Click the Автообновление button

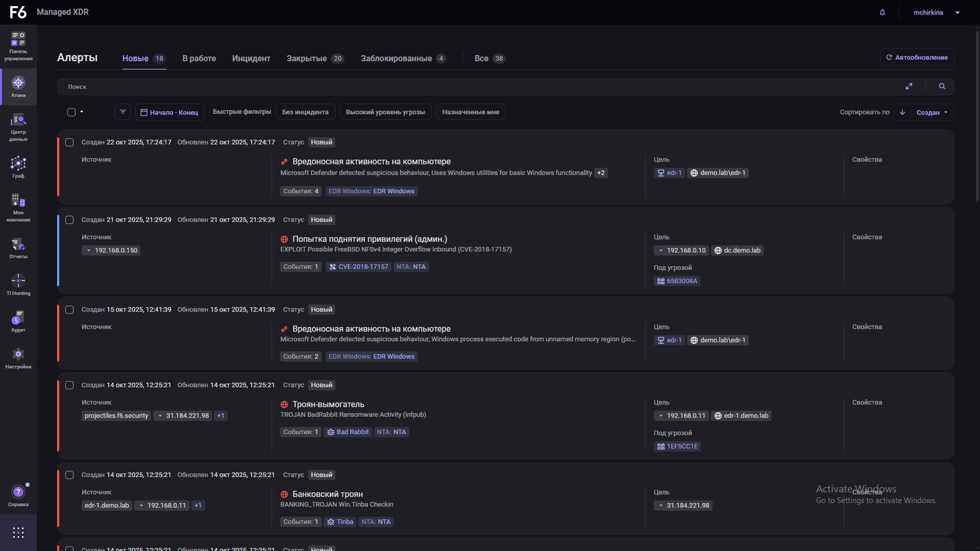(917, 57)
